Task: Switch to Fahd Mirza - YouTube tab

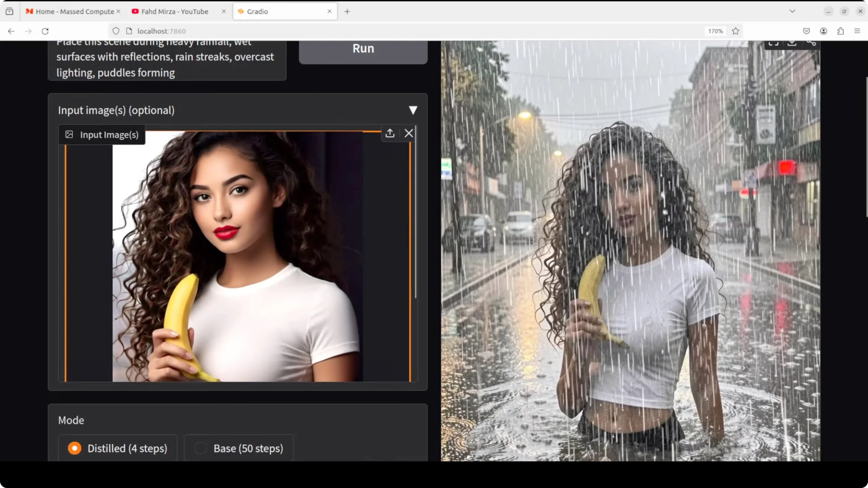Action: (x=174, y=12)
